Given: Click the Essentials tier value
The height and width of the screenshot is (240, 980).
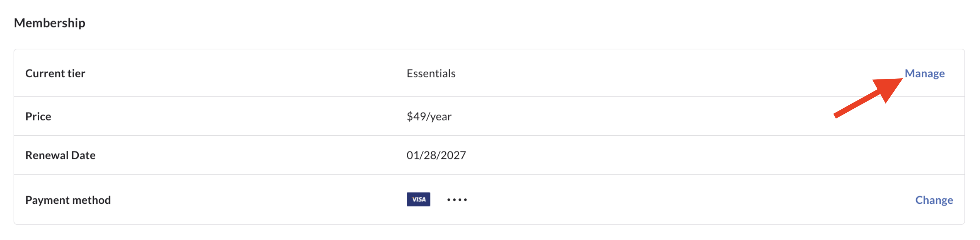Looking at the screenshot, I should click(431, 73).
